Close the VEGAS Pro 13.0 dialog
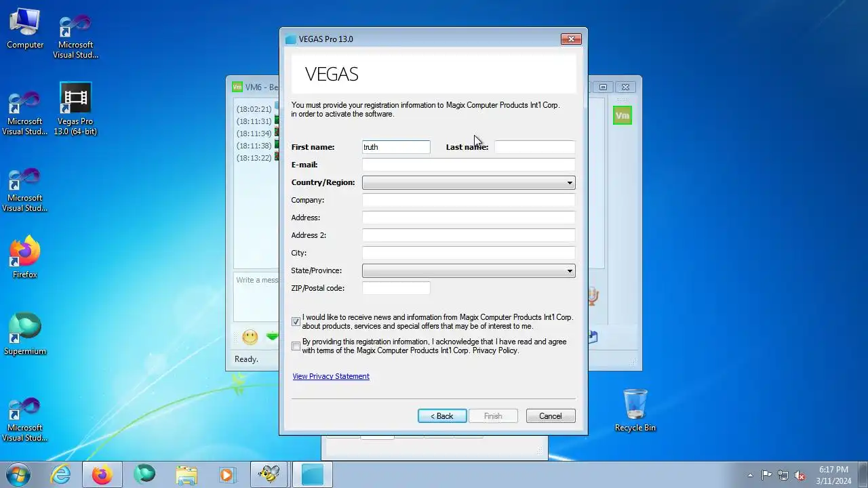 click(x=571, y=39)
